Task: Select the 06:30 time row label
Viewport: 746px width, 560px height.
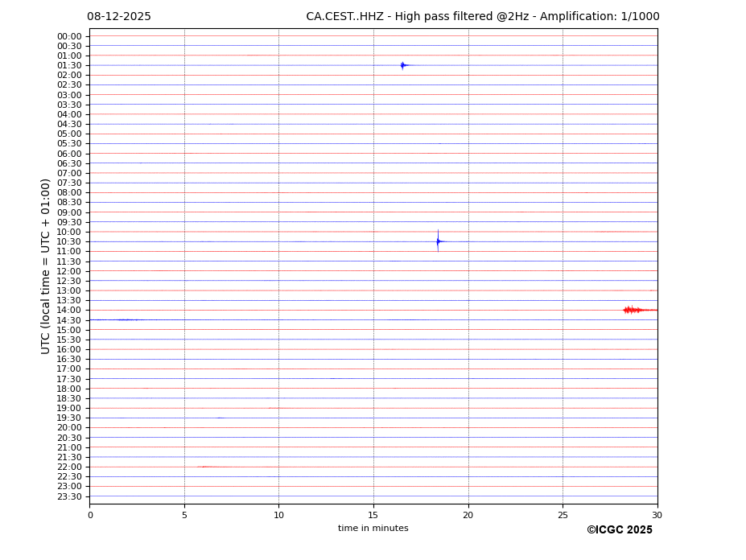Action: [x=69, y=163]
